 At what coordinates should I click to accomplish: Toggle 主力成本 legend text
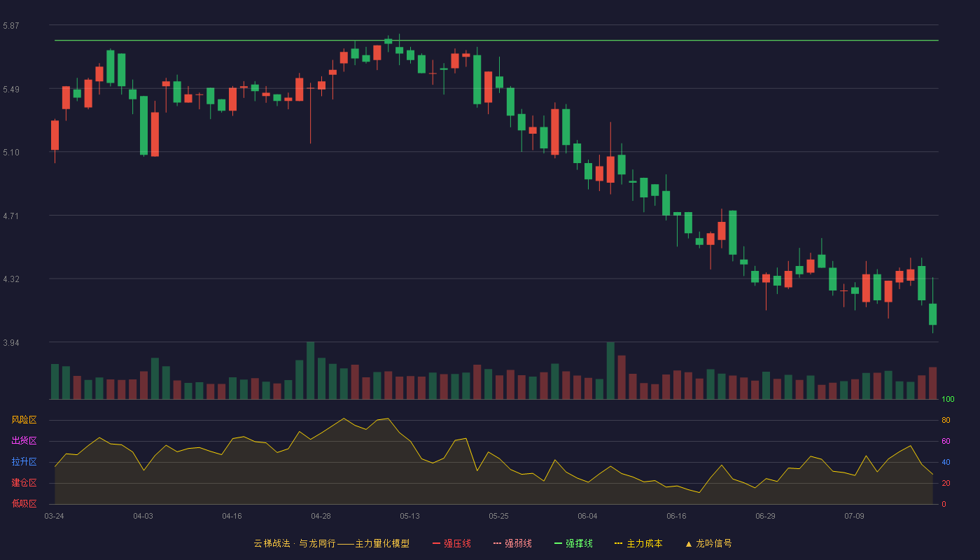pos(644,543)
